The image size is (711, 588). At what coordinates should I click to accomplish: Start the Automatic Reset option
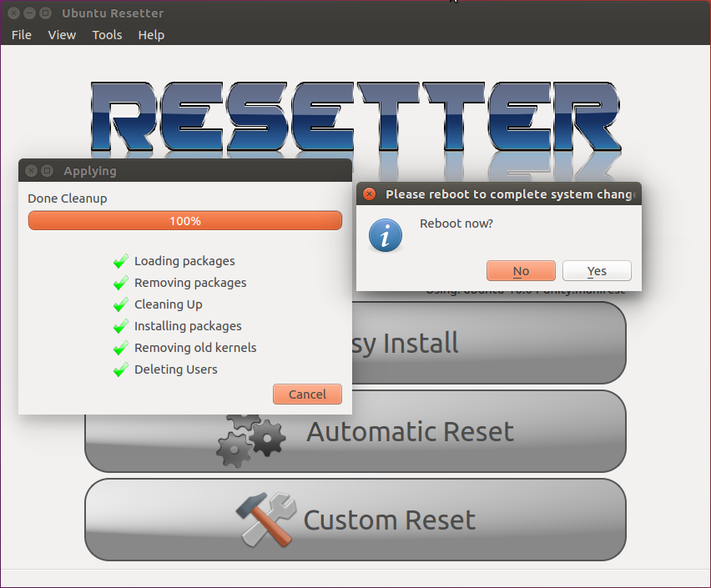355,431
